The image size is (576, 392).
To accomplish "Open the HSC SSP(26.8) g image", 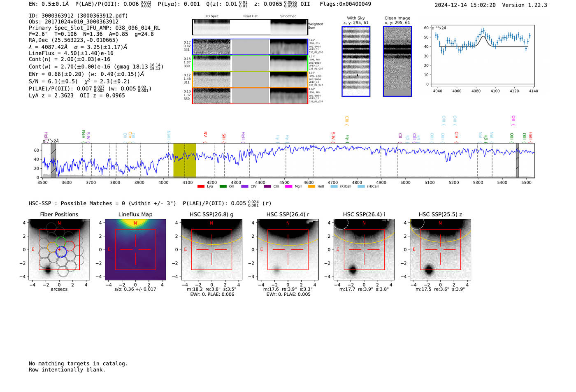I will click(212, 250).
